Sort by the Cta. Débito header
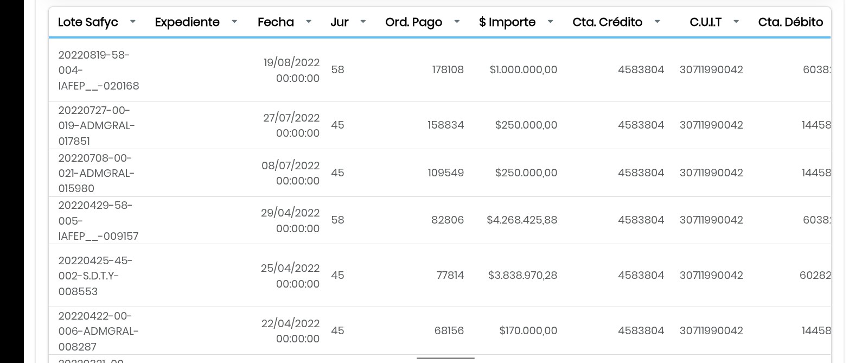 coord(790,22)
